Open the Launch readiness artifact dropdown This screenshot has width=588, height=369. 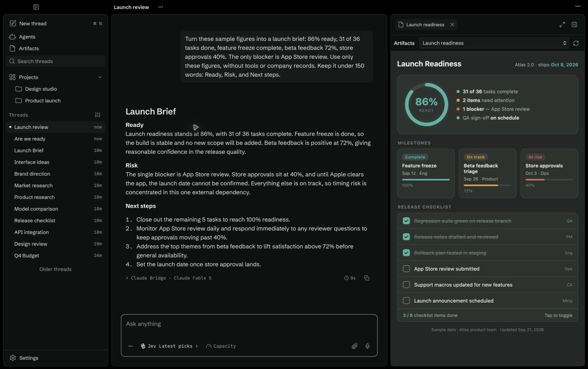point(494,43)
